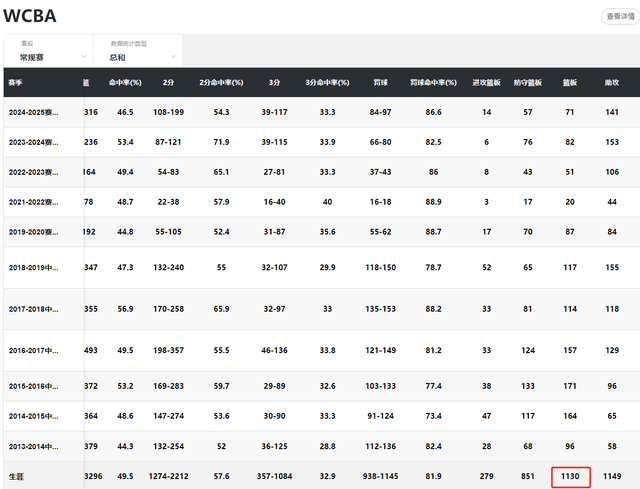
Task: Click career total rebounds value 1130
Action: [x=570, y=476]
